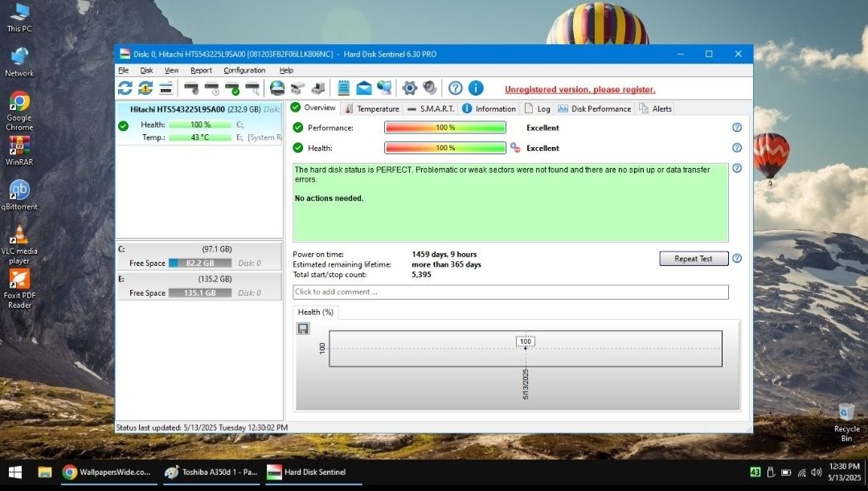Image resolution: width=868 pixels, height=491 pixels.
Task: Switch to the Alerts tab
Action: pyautogui.click(x=656, y=109)
